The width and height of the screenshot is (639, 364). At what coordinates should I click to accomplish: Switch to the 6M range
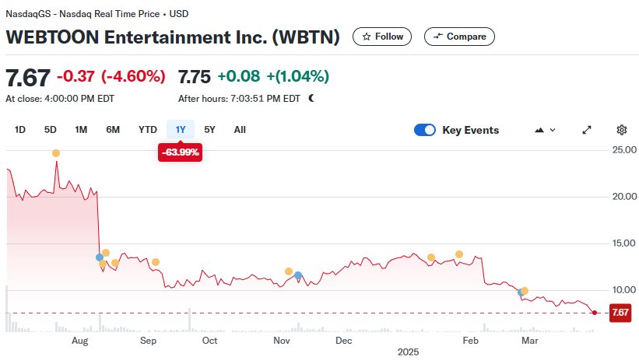pyautogui.click(x=113, y=130)
